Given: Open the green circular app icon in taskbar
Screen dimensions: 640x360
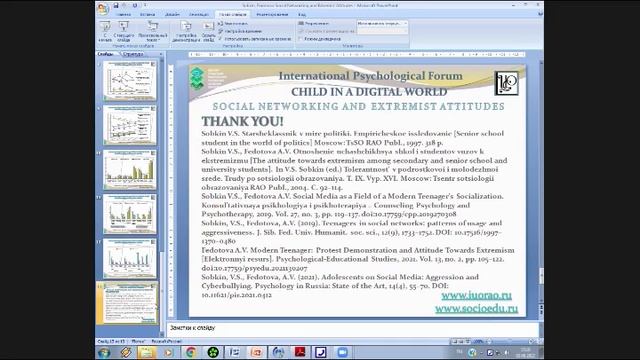Looking at the screenshot, I should 213,352.
